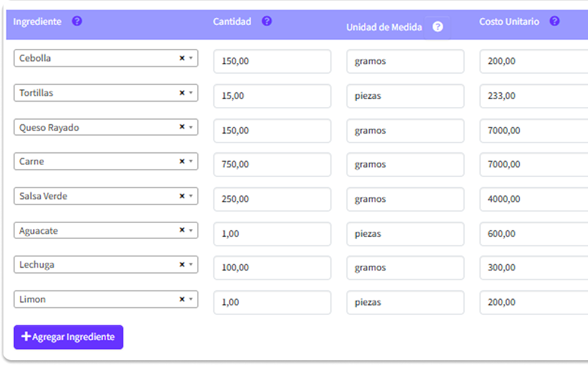588x365 pixels.
Task: Open the help icon beside Costo Unitario
Action: click(x=554, y=21)
